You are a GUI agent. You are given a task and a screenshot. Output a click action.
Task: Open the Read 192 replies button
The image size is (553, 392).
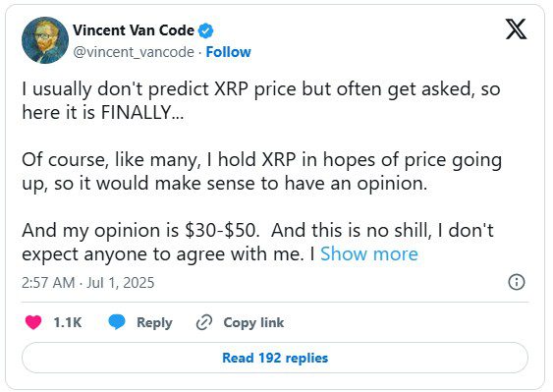point(275,358)
